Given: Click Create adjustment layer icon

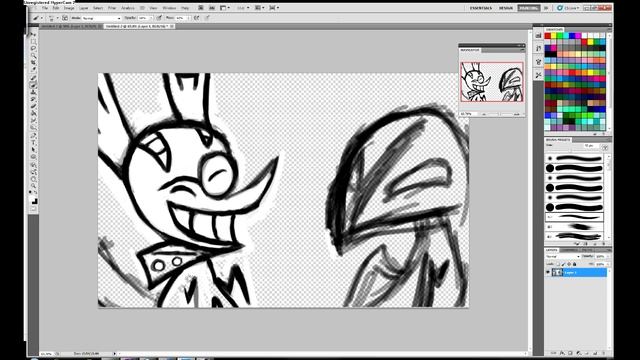Looking at the screenshot, I should coord(579,353).
